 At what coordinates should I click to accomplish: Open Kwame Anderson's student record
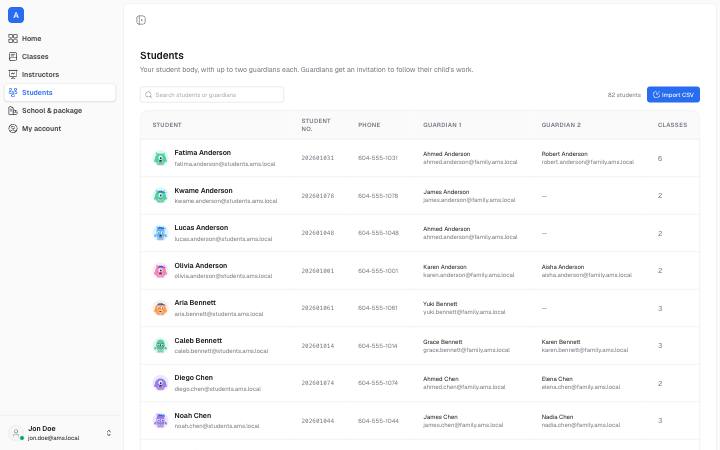pyautogui.click(x=203, y=191)
